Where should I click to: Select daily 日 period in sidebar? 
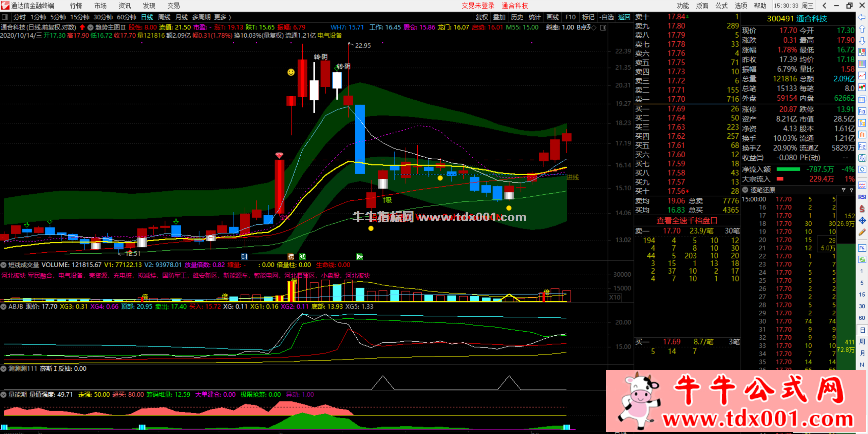862,330
